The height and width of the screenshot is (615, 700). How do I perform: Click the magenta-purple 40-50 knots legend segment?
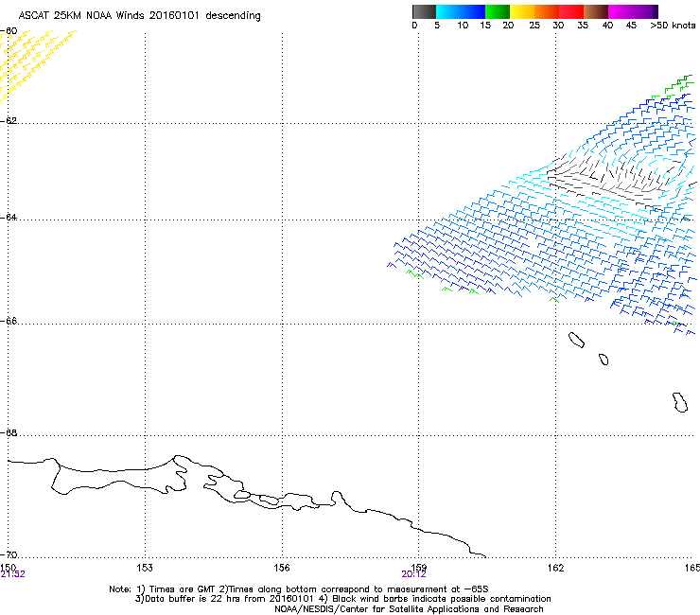click(x=633, y=11)
